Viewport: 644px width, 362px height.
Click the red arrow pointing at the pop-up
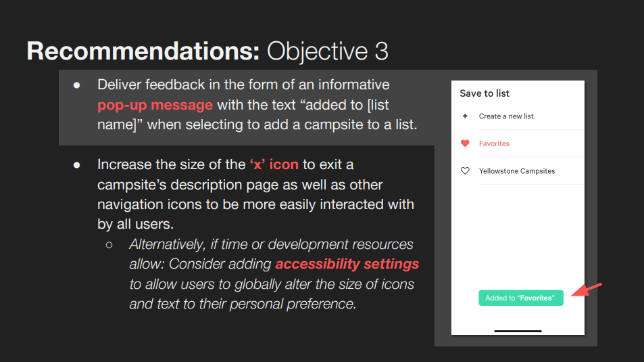(587, 290)
